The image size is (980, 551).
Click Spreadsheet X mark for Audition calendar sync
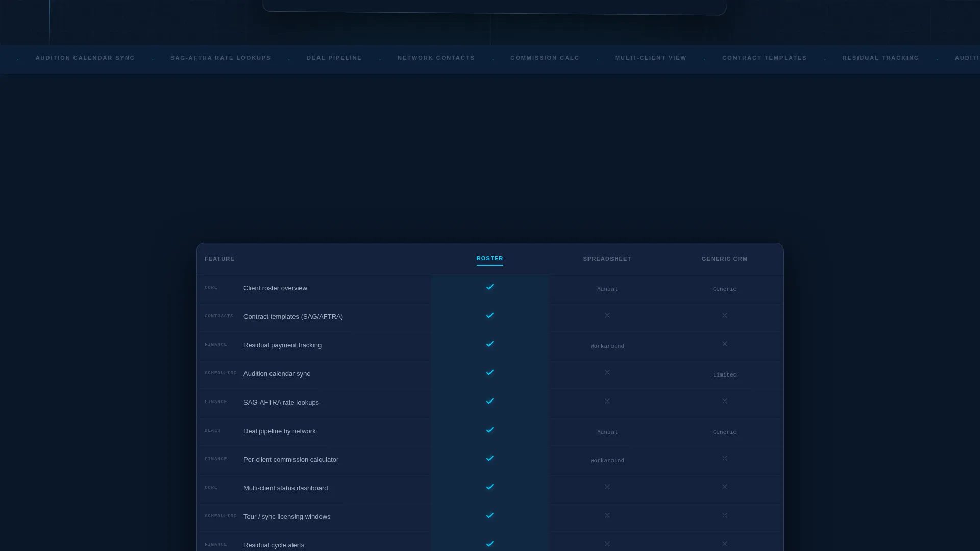(607, 372)
